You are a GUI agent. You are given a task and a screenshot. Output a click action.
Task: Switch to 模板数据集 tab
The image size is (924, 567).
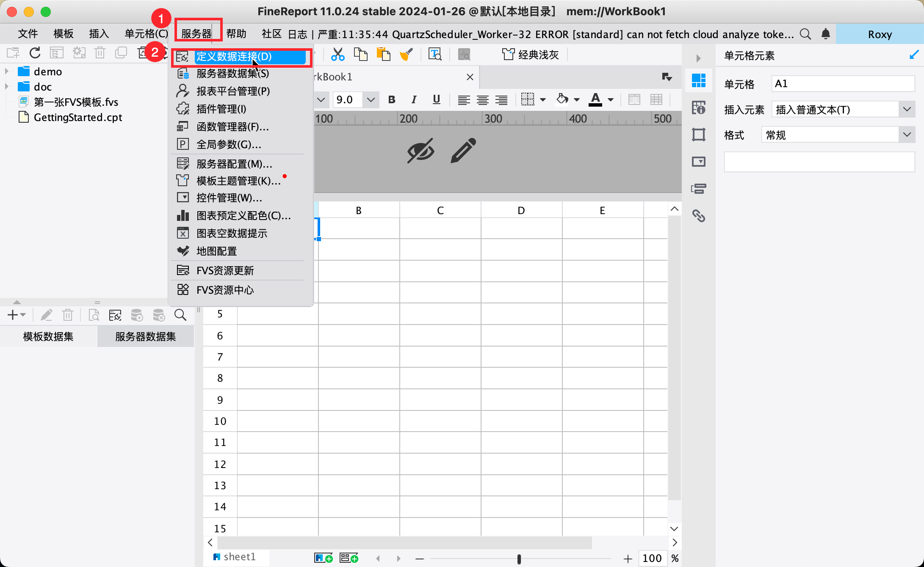coord(48,336)
